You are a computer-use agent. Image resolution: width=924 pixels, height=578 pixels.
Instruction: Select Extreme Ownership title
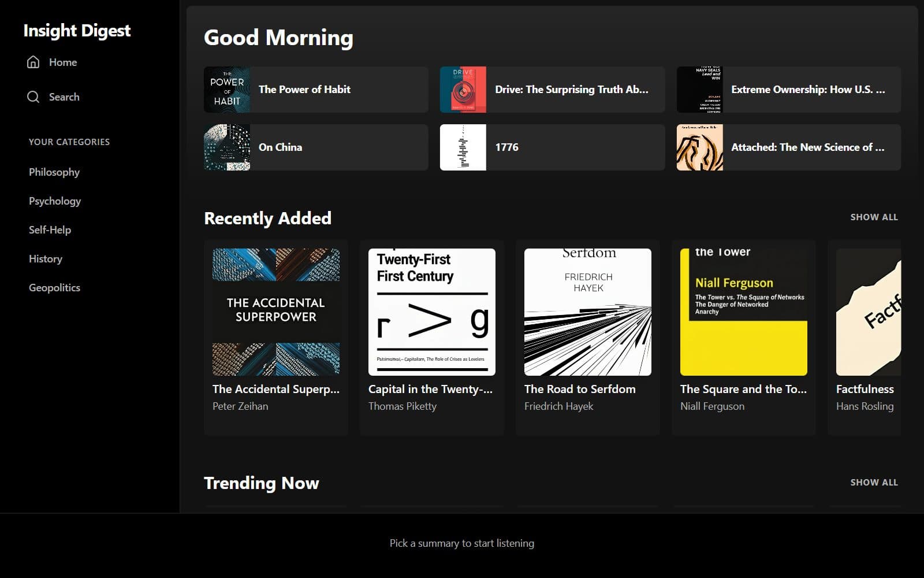(808, 90)
